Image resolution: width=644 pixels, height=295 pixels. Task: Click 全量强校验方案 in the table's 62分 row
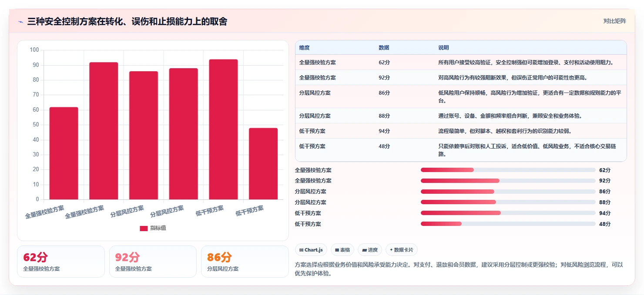click(x=317, y=62)
